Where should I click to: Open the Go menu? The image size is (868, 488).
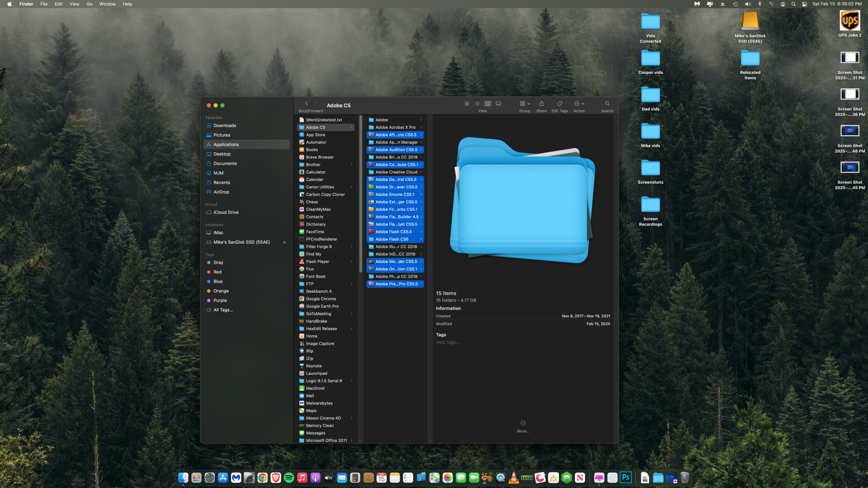tap(89, 4)
